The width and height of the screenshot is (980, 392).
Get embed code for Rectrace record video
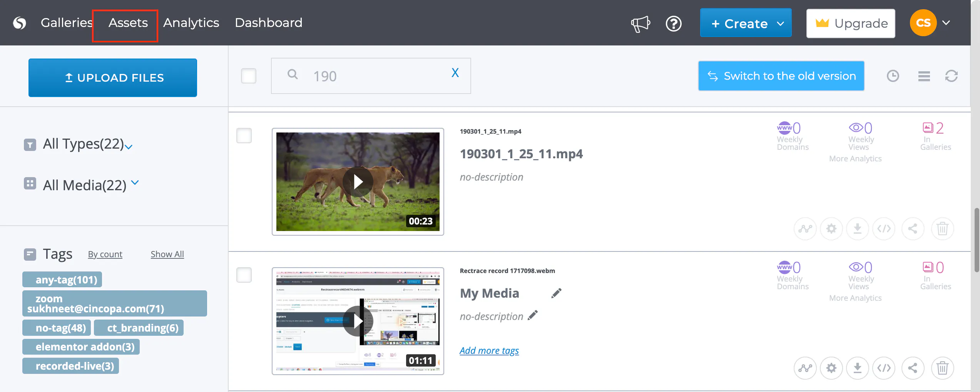pyautogui.click(x=884, y=368)
